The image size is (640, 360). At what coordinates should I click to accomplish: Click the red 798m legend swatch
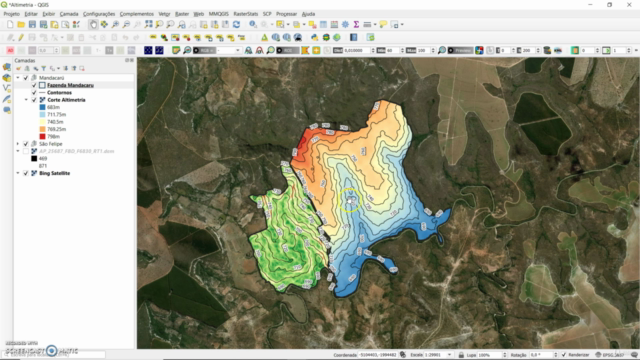coord(42,137)
